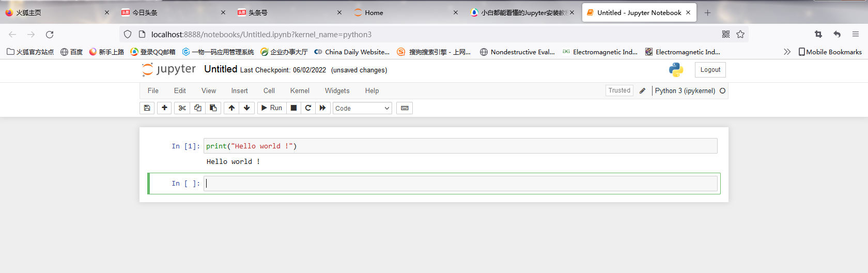
Task: Open the View menu
Action: pyautogui.click(x=209, y=90)
